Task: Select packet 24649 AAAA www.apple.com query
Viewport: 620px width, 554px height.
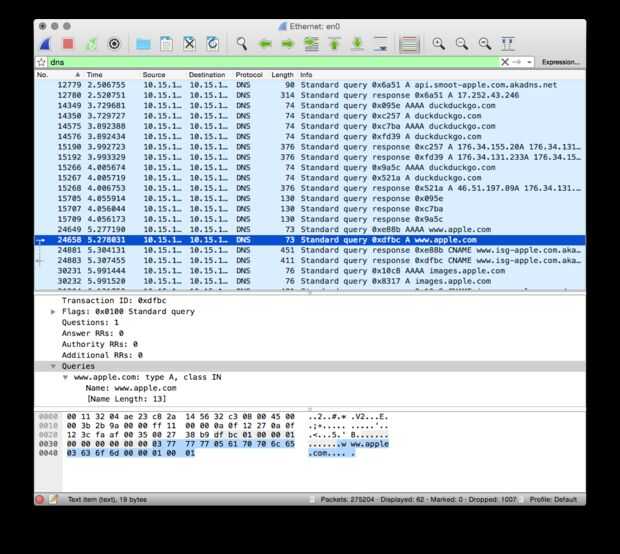Action: pos(310,229)
